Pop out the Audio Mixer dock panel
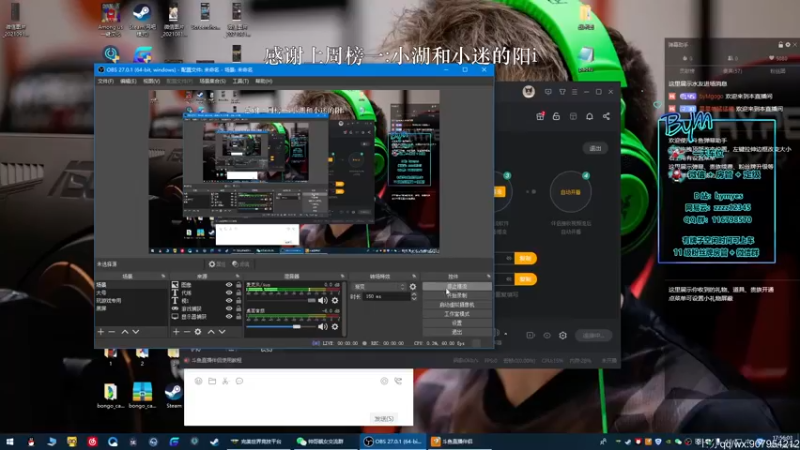 pos(342,276)
